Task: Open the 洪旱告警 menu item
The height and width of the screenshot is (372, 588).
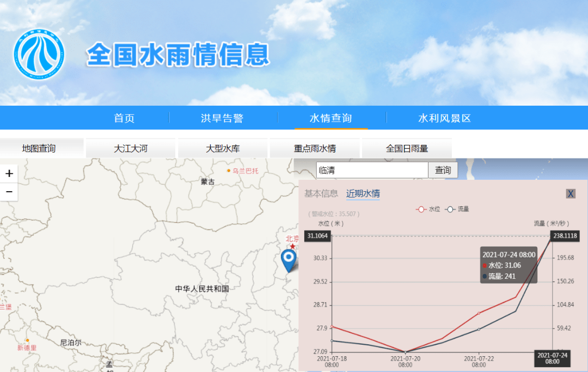Action: click(x=222, y=118)
